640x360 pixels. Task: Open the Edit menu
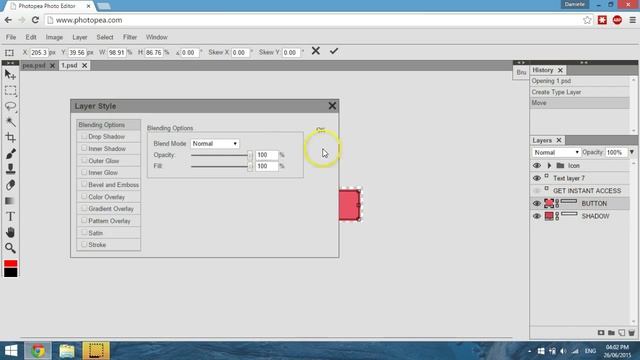pos(31,37)
